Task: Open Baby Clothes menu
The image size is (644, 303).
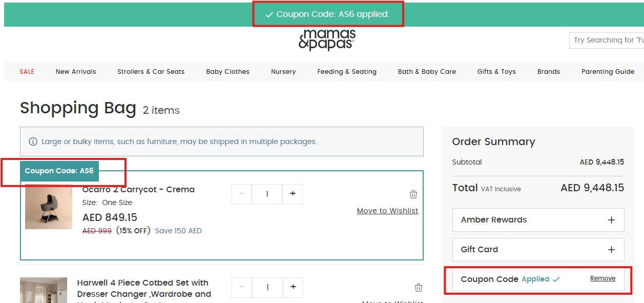Action: coord(228,72)
